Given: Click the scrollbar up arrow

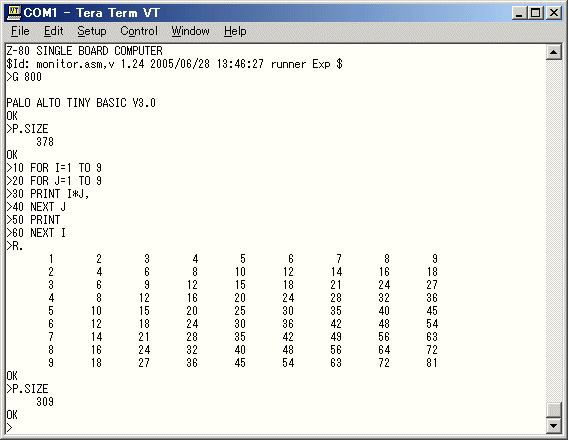Looking at the screenshot, I should (554, 53).
